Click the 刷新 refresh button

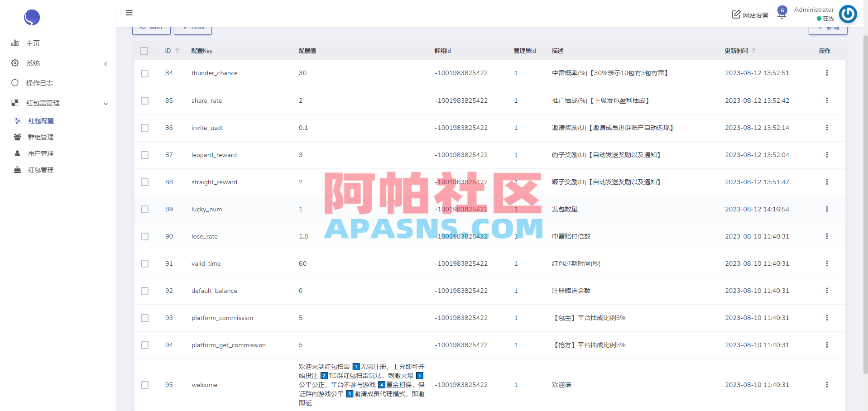[151, 27]
